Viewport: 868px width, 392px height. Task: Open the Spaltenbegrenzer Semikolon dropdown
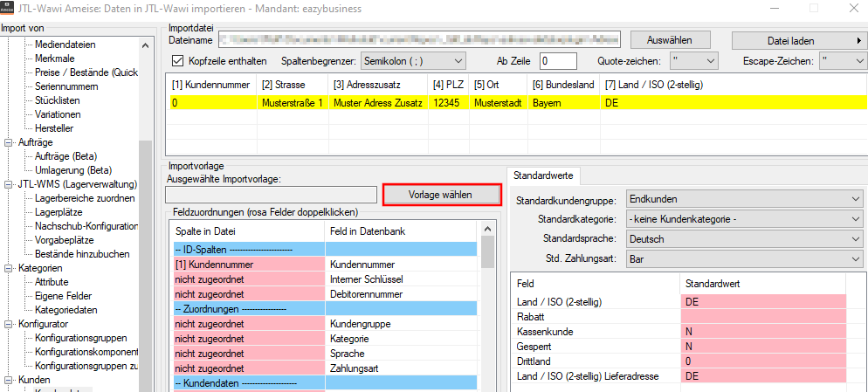414,61
